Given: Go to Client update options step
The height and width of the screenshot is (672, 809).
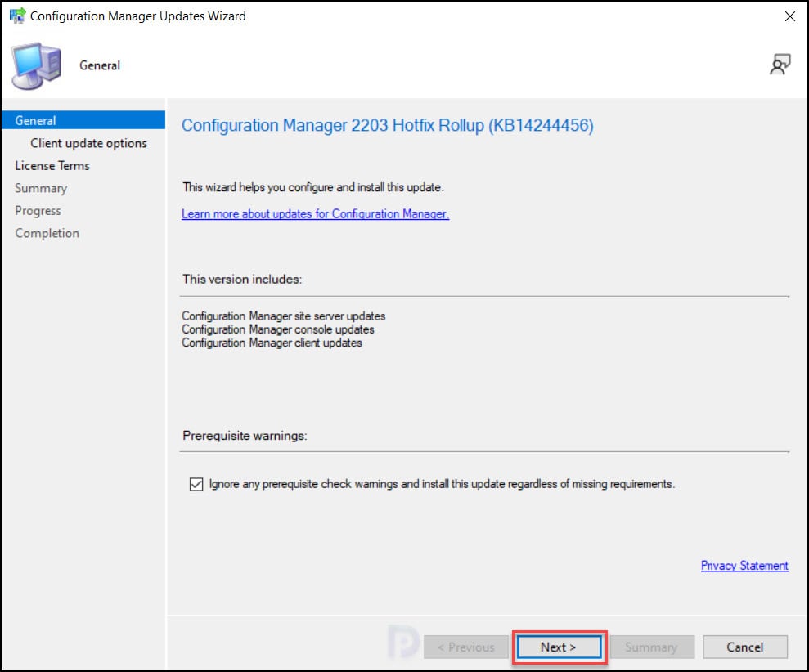Looking at the screenshot, I should 88,143.
